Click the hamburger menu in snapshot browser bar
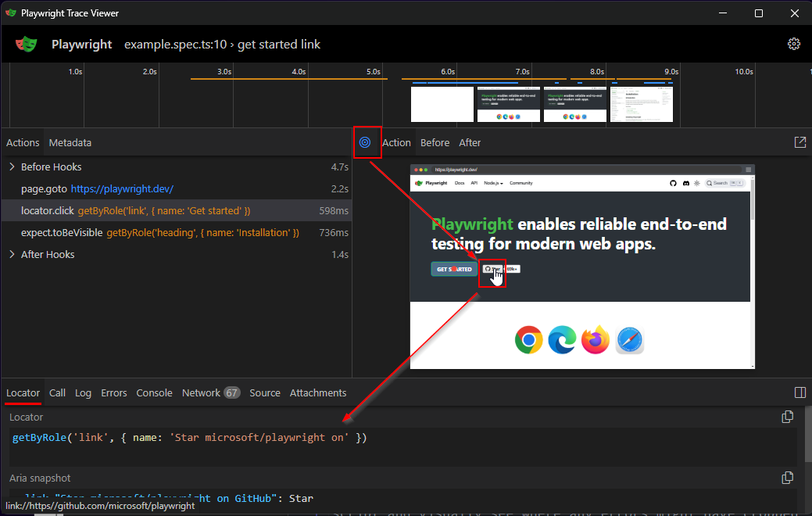This screenshot has width=812, height=516. tap(748, 170)
